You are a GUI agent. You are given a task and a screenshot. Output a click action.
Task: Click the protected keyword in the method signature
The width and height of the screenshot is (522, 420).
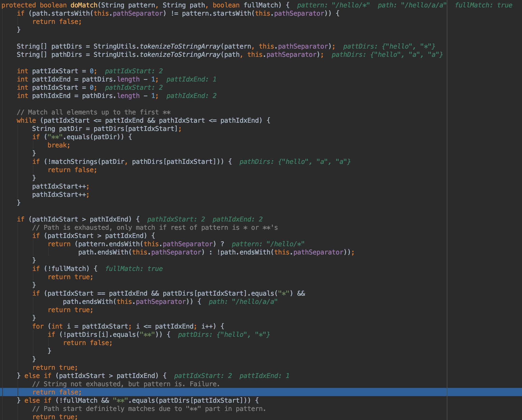pyautogui.click(x=19, y=5)
